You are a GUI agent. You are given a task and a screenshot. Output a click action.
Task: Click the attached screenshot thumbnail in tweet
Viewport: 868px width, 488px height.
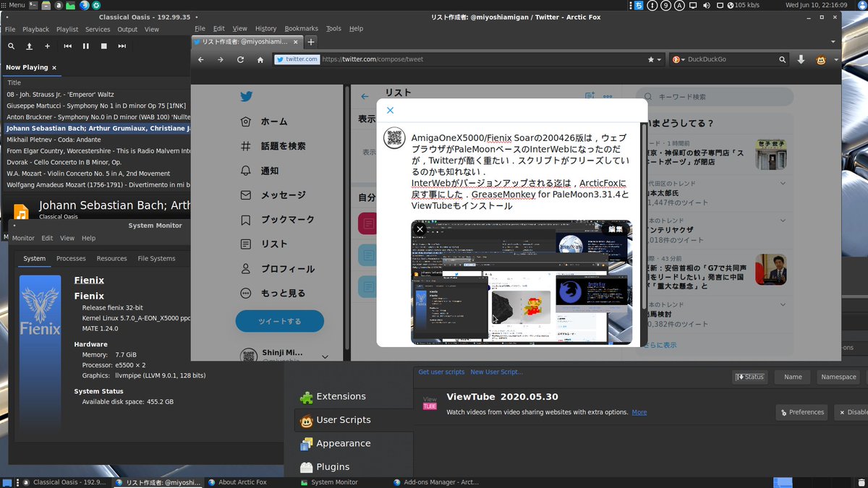[x=522, y=282]
